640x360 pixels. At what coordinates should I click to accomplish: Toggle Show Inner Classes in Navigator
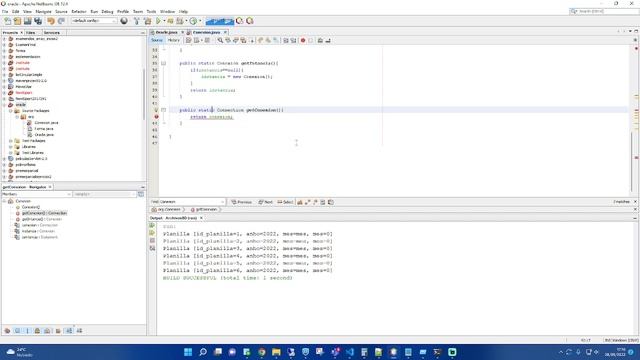(x=47, y=331)
